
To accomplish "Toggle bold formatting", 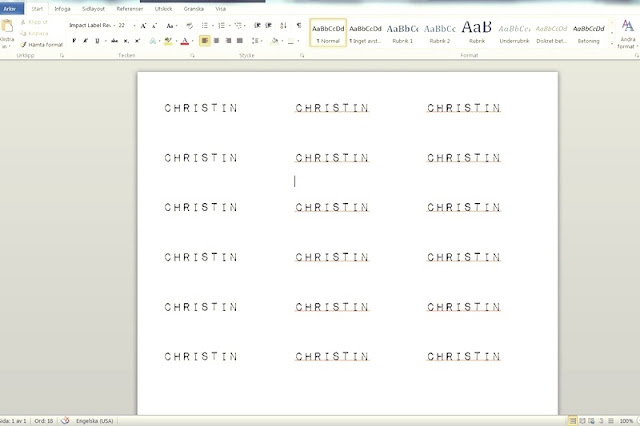I will click(74, 41).
